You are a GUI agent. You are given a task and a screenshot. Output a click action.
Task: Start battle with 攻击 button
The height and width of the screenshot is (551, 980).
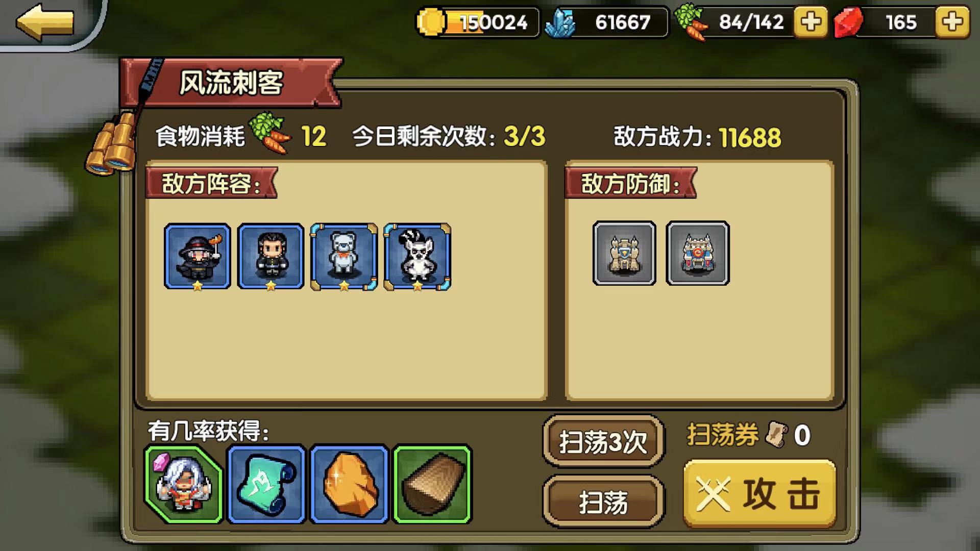[x=759, y=494]
